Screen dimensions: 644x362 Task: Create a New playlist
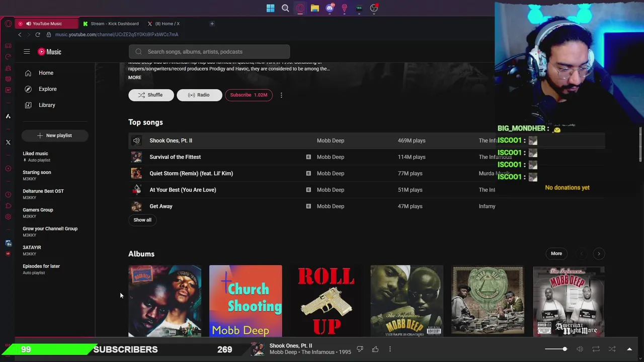coord(55,135)
